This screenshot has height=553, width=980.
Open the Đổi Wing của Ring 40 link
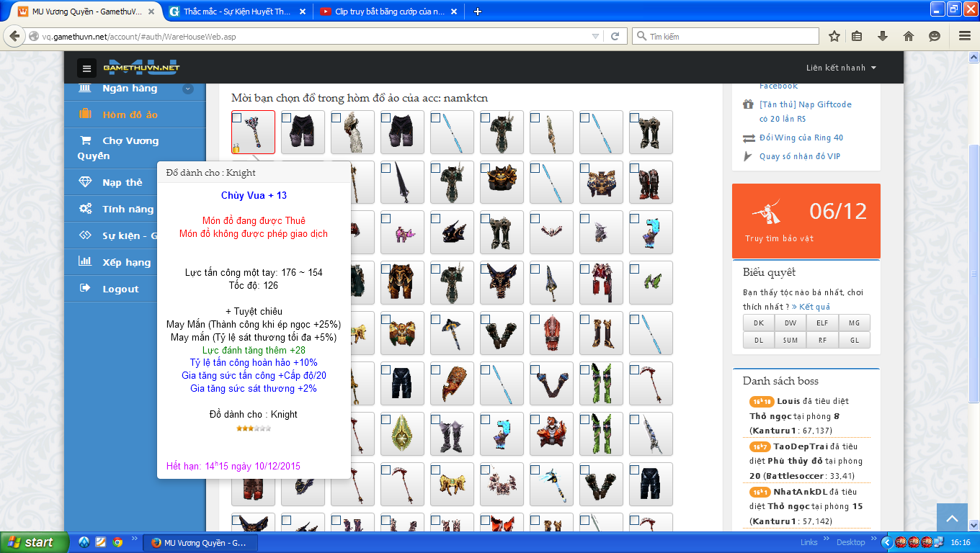(x=801, y=138)
